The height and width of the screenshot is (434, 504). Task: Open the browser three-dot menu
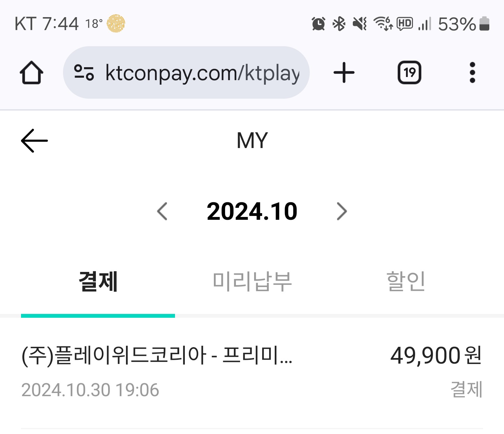(472, 73)
